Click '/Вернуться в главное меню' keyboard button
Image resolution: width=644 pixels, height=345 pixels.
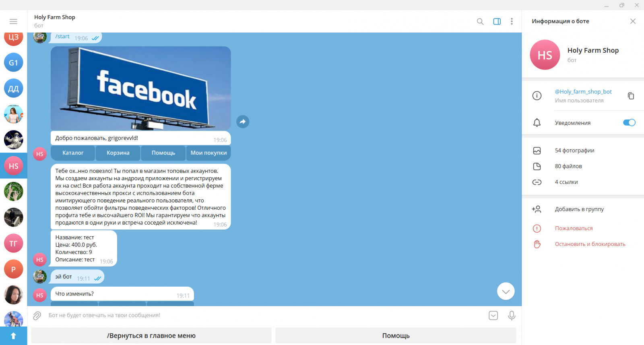pyautogui.click(x=151, y=336)
